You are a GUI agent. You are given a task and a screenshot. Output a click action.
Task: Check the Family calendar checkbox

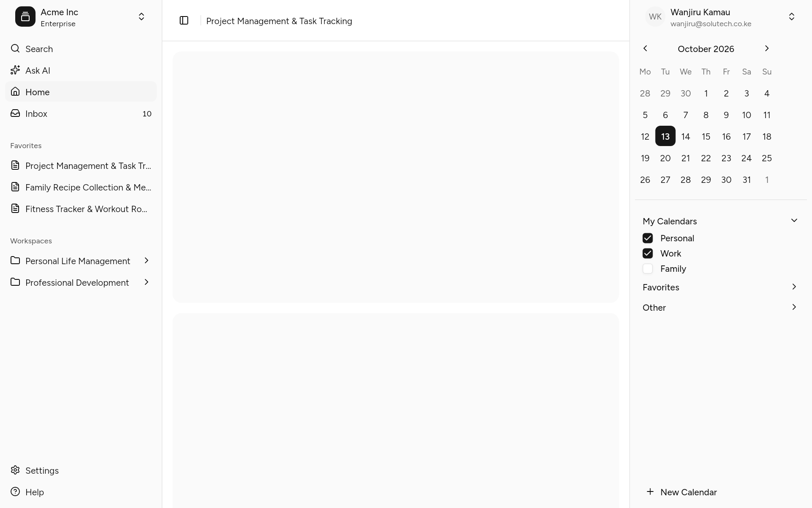point(647,268)
